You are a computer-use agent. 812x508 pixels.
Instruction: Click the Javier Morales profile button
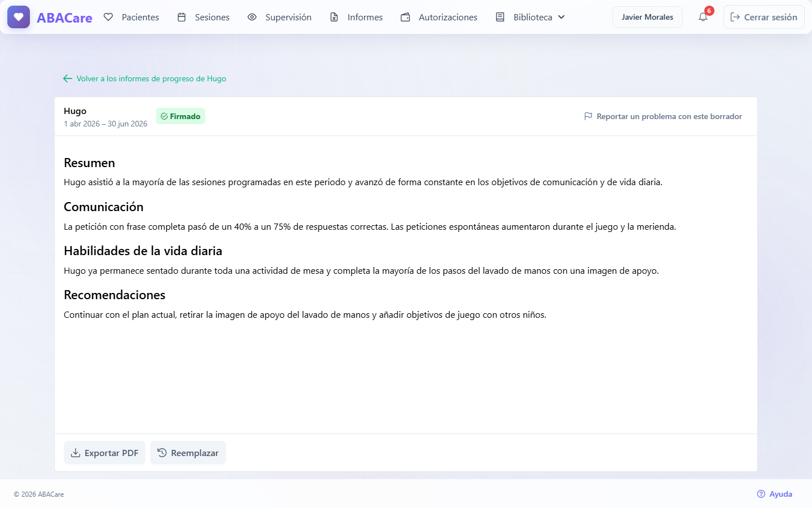(x=647, y=17)
